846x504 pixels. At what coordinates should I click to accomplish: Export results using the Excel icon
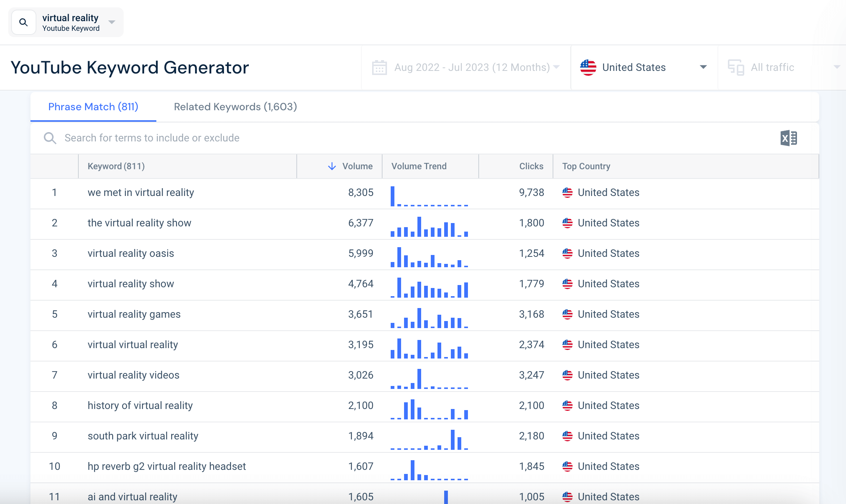[x=790, y=138]
